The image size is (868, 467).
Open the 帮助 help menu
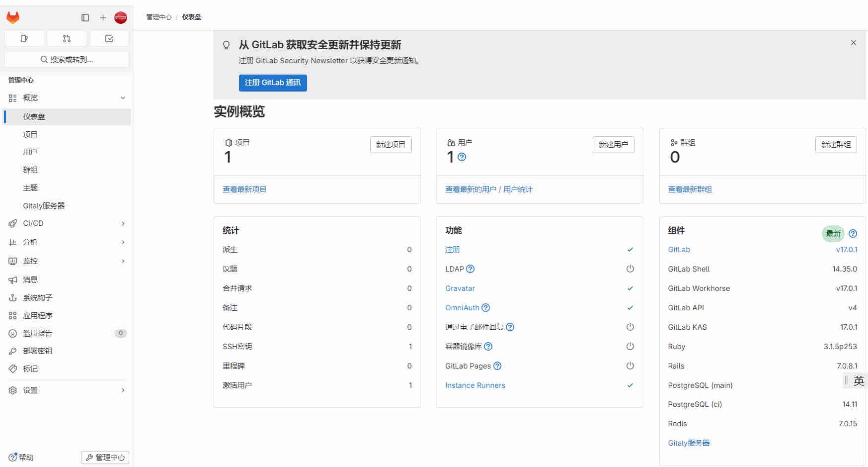(21, 457)
